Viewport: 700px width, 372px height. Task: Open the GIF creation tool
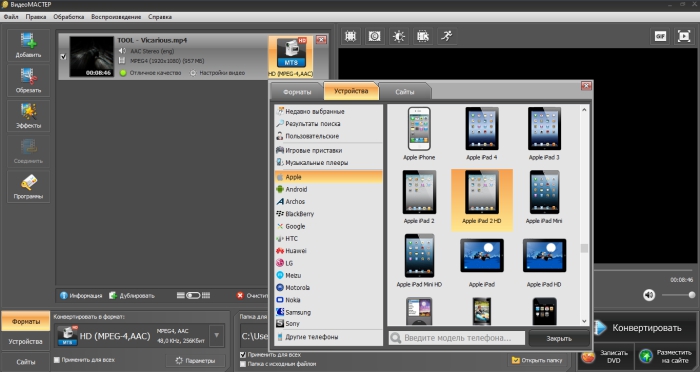pos(660,36)
